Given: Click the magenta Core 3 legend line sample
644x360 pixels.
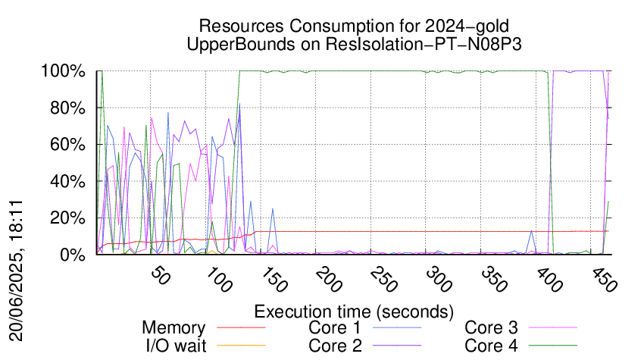Looking at the screenshot, I should 553,327.
